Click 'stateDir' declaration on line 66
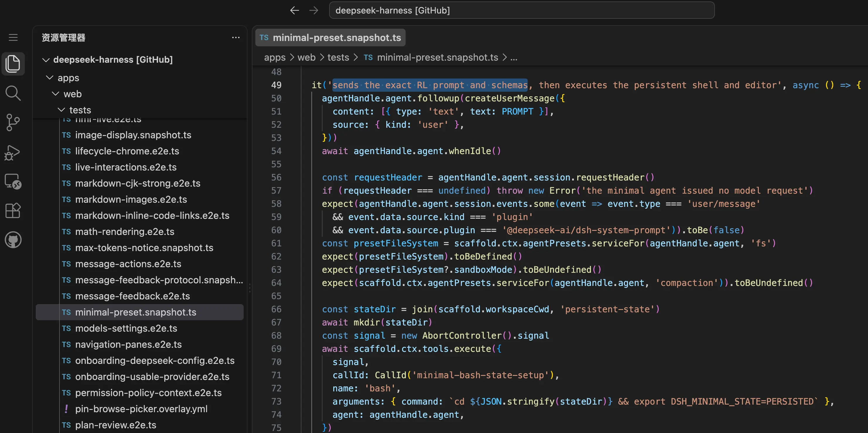Image resolution: width=868 pixels, height=433 pixels. (375, 309)
